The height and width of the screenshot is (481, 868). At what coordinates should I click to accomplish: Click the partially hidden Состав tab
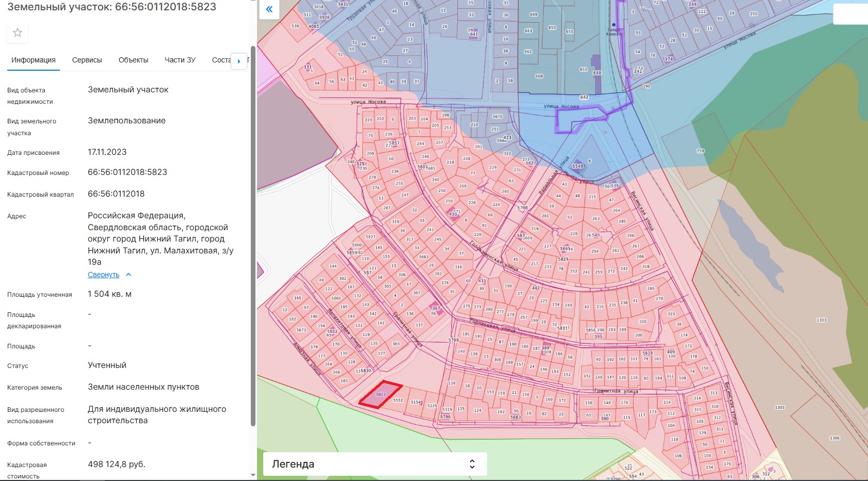click(221, 60)
